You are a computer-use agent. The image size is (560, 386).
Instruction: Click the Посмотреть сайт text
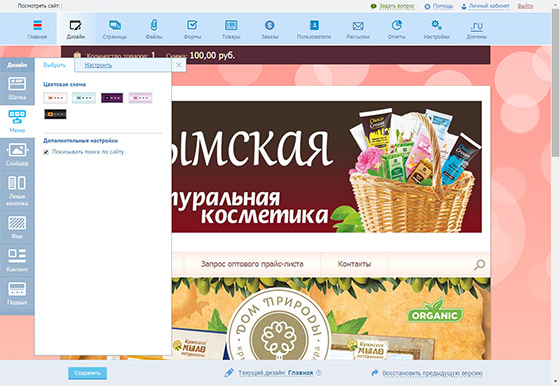point(38,6)
